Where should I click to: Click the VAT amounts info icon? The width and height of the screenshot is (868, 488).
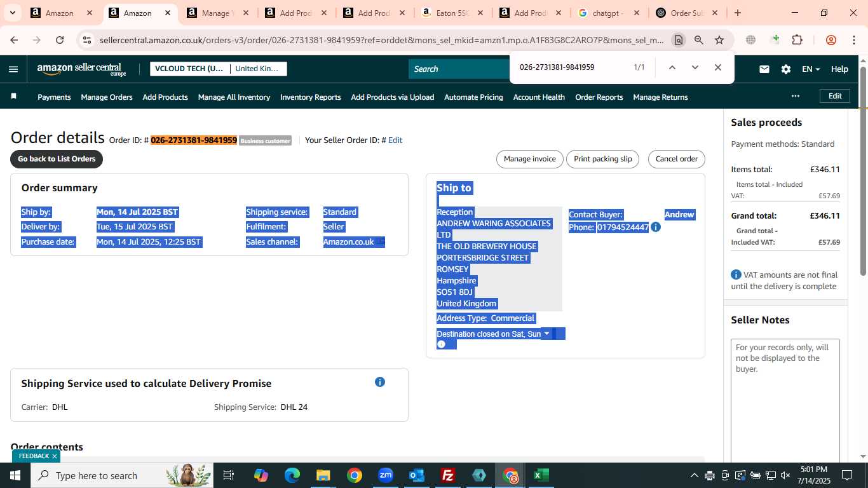pos(736,274)
